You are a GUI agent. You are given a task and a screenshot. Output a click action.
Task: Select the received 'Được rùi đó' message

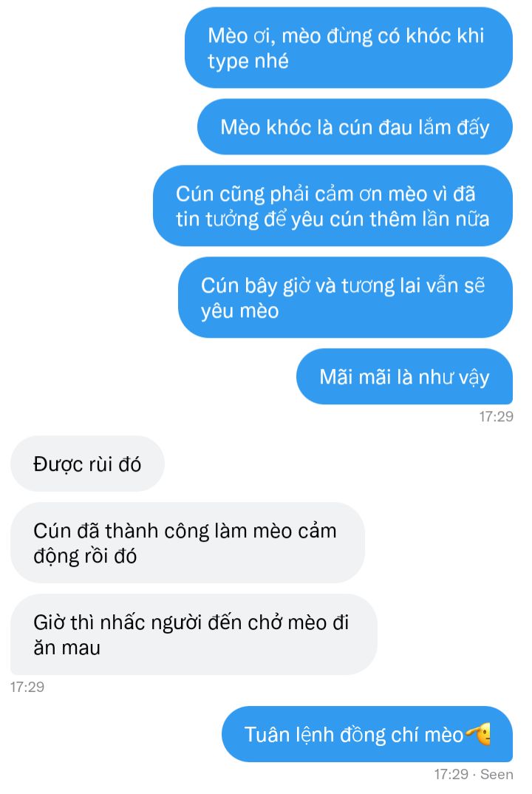(x=88, y=464)
